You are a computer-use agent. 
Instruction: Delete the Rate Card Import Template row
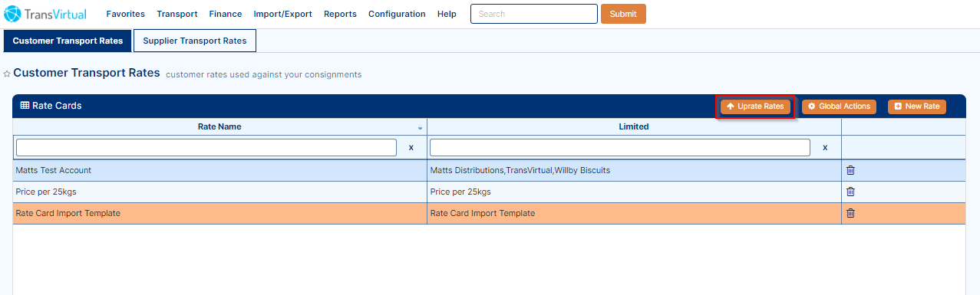(x=850, y=213)
